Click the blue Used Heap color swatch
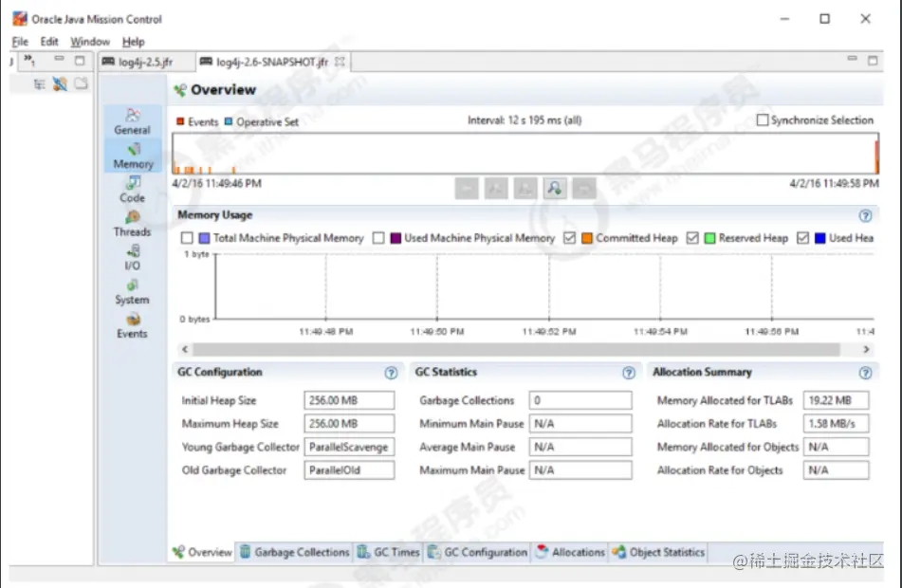This screenshot has width=902, height=588. click(820, 238)
